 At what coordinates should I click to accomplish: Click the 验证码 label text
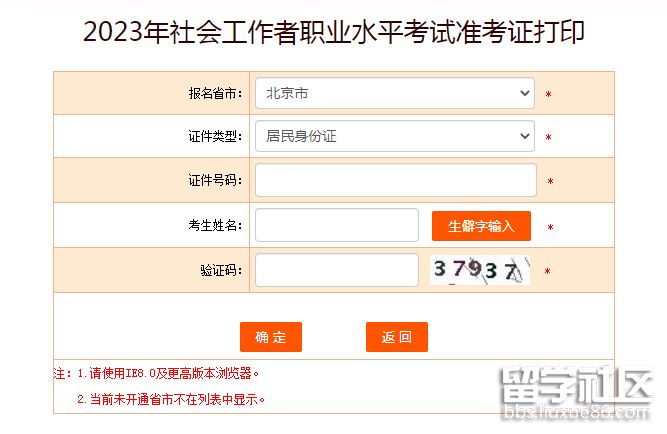coord(221,270)
